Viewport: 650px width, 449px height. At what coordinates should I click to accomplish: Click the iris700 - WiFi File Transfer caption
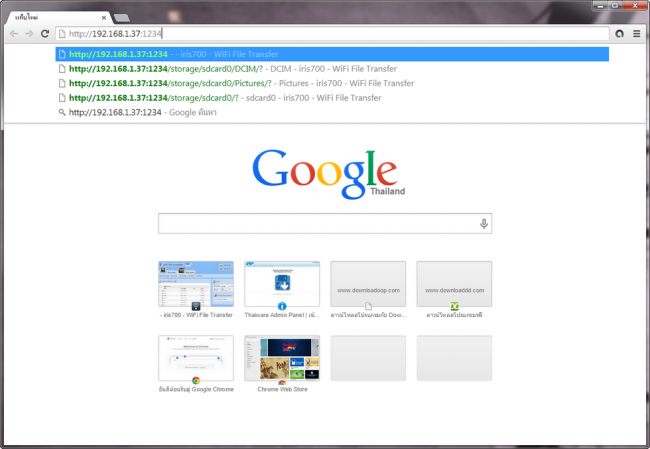tap(196, 315)
